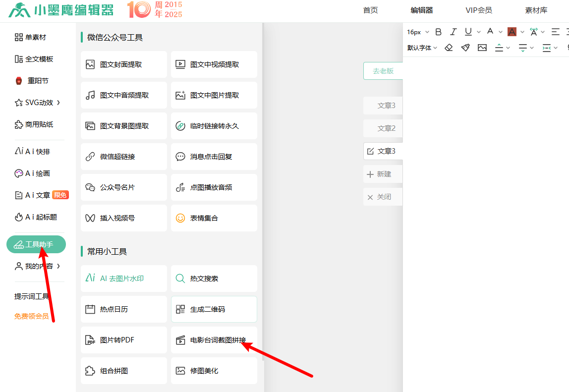
Task: Open 重阳节 in the sidebar
Action: pyautogui.click(x=32, y=81)
